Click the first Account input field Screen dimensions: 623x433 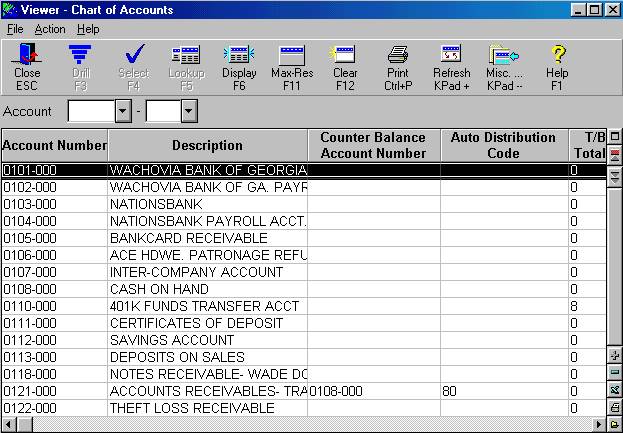coord(91,111)
